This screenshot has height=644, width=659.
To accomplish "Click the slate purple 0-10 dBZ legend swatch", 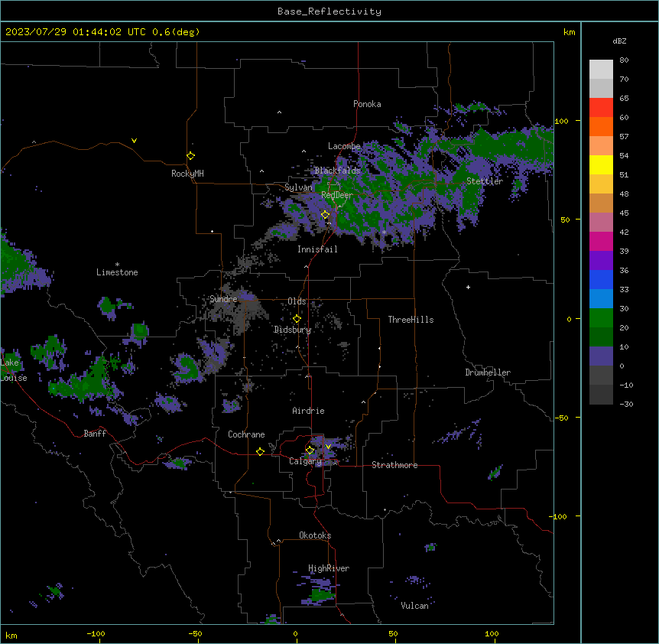I will (x=601, y=356).
